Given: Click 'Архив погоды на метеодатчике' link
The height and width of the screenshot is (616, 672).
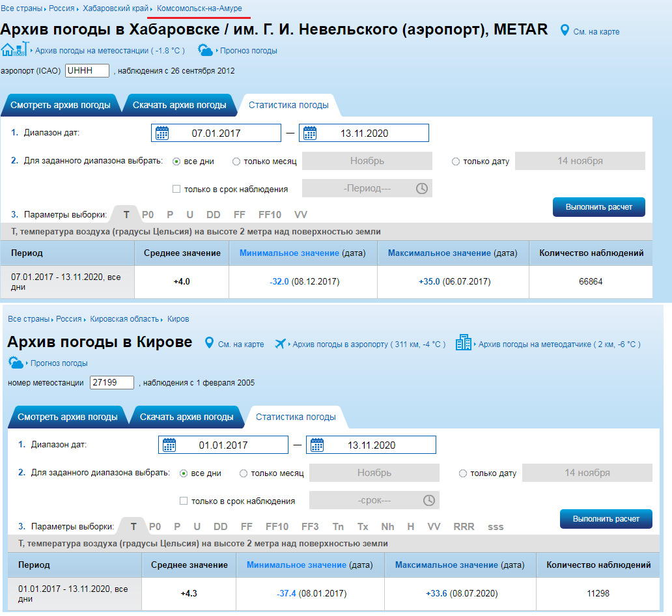Looking at the screenshot, I should [559, 344].
